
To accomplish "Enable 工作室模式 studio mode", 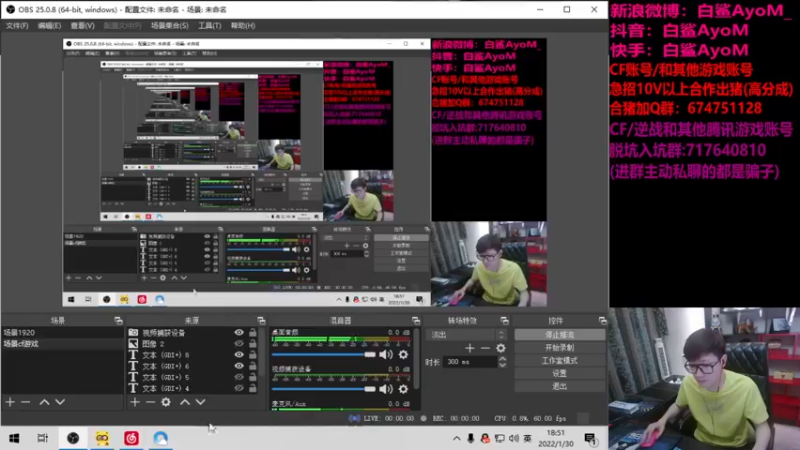I will click(x=560, y=361).
